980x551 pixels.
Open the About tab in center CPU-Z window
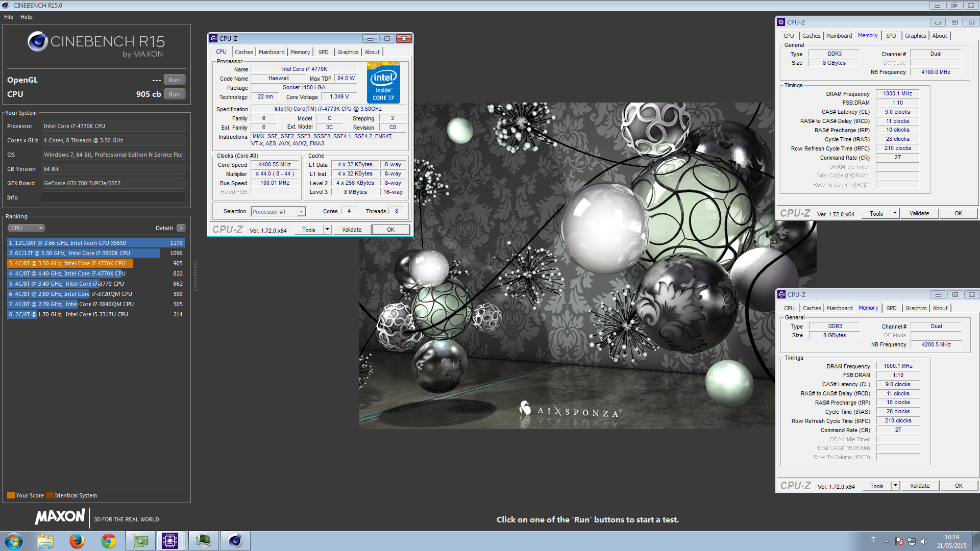tap(372, 52)
